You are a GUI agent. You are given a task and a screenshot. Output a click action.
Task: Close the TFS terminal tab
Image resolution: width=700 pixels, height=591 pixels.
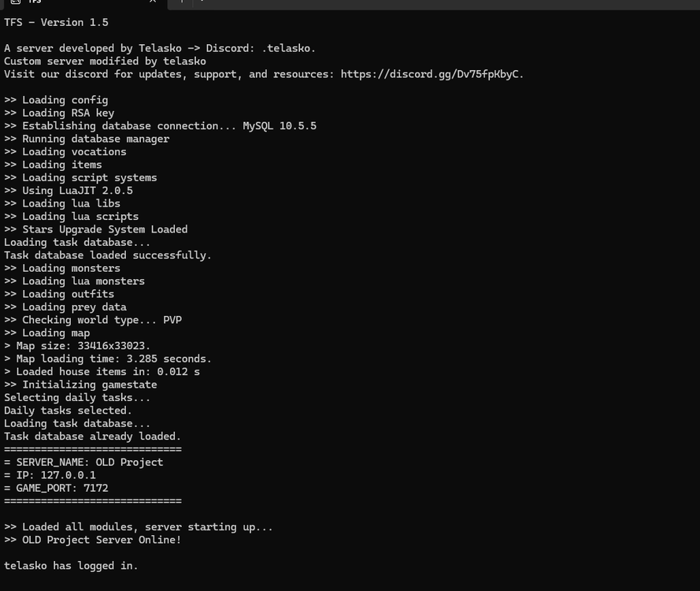click(153, 2)
